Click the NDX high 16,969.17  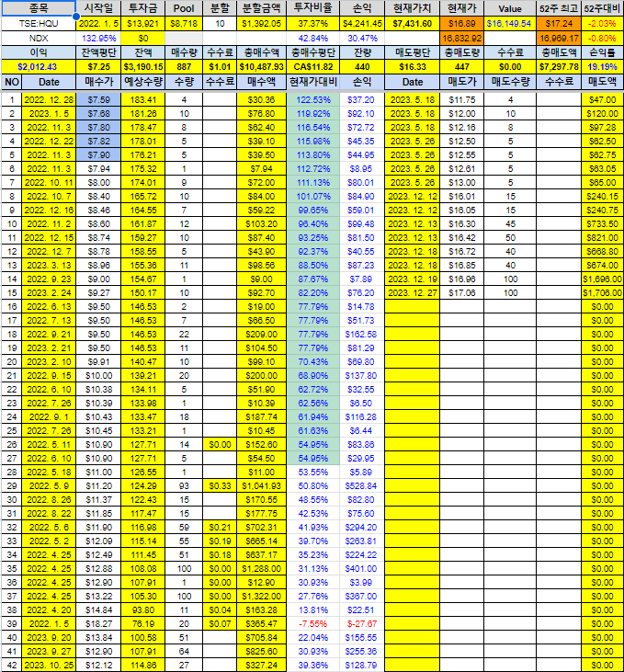point(559,38)
